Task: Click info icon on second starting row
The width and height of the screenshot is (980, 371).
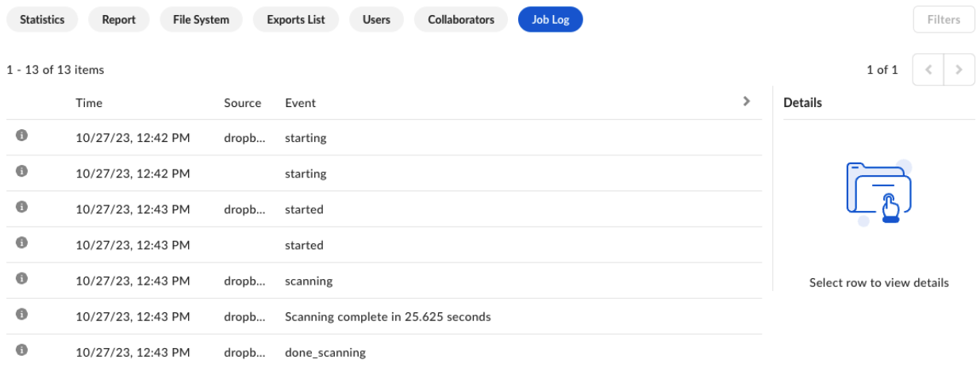Action: click(22, 172)
